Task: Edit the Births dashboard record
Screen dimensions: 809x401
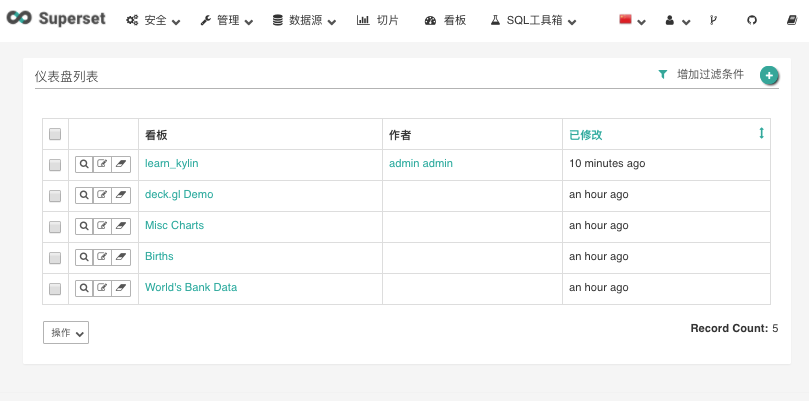Action: click(102, 257)
